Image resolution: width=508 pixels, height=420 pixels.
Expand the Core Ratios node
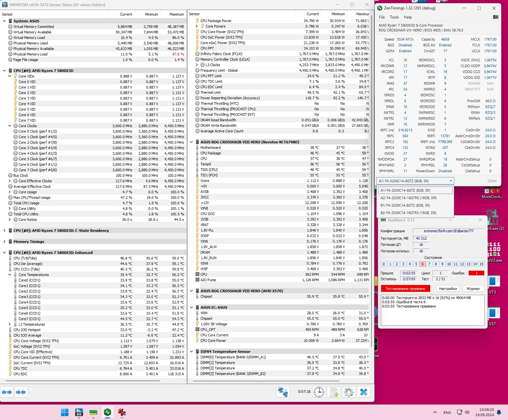pyautogui.click(x=9, y=220)
